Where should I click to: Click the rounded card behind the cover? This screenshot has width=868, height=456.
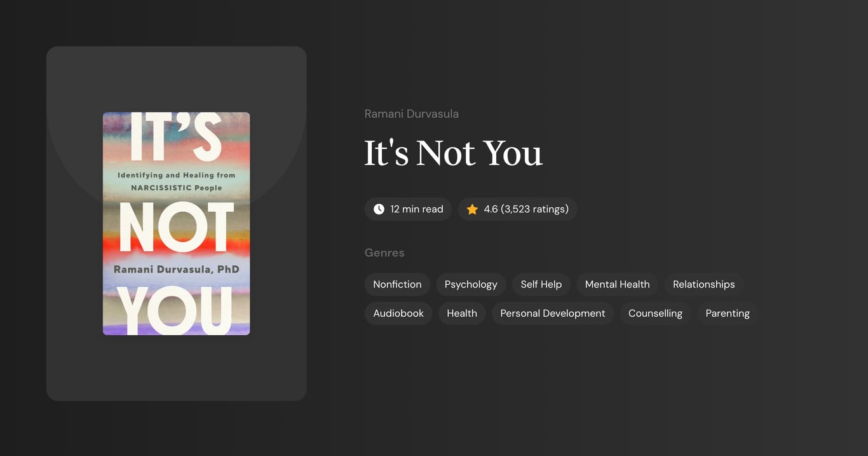click(x=176, y=369)
